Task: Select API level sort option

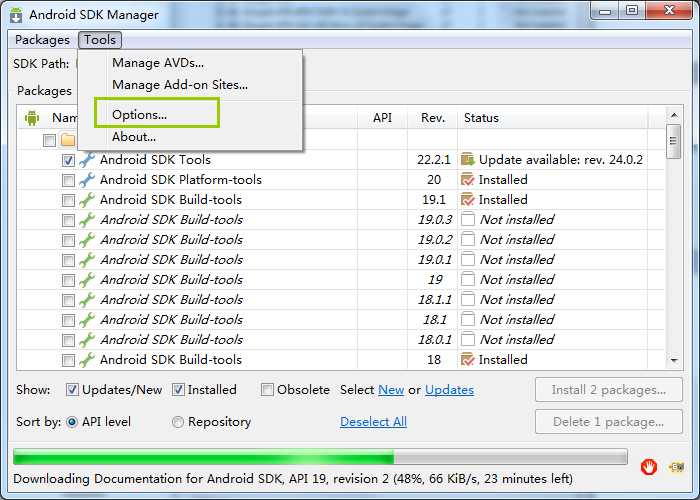Action: click(x=72, y=422)
